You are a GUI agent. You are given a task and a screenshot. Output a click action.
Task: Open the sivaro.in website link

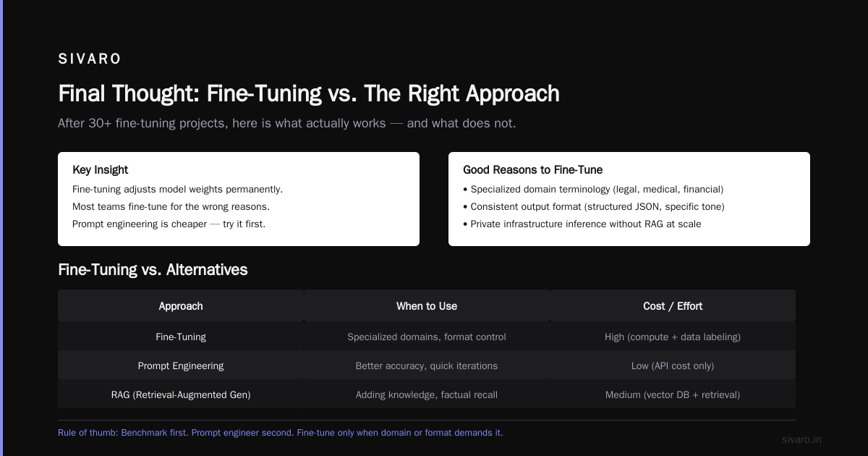tap(802, 439)
